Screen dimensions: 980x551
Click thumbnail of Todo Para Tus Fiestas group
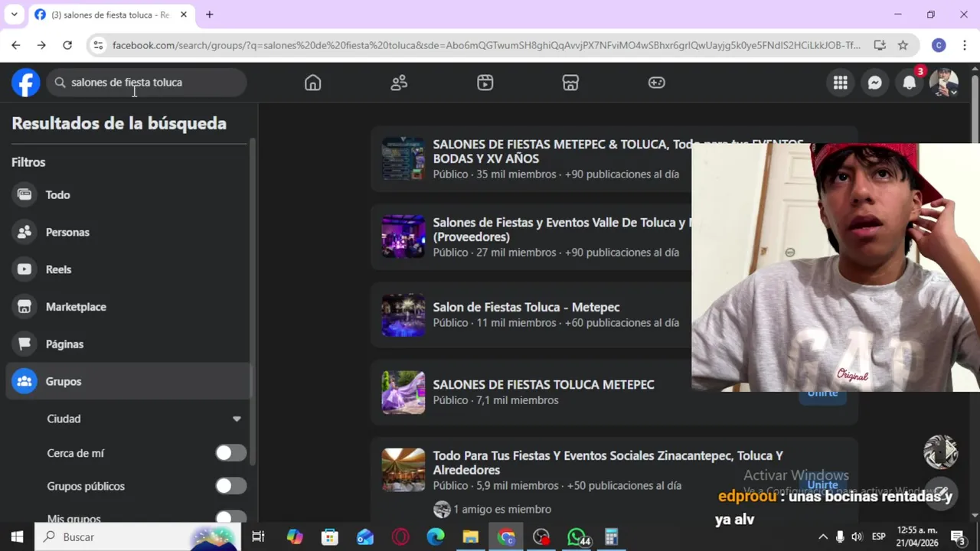pyautogui.click(x=403, y=470)
